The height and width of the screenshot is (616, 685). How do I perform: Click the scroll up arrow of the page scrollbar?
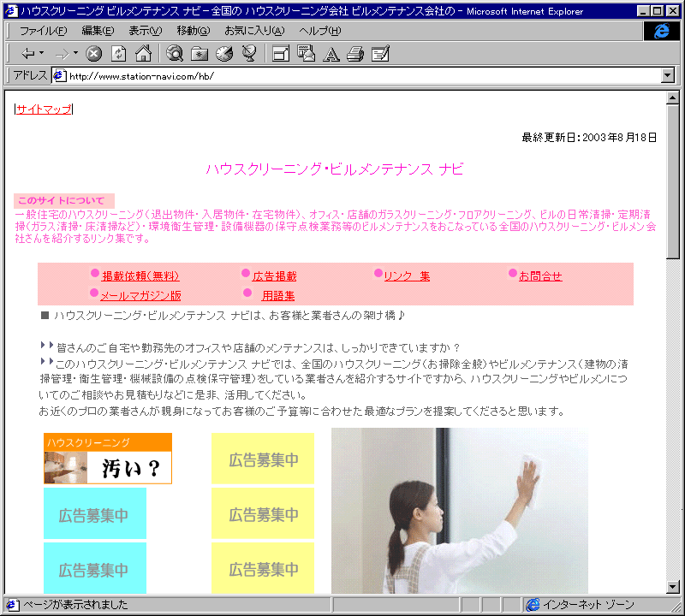(x=673, y=98)
